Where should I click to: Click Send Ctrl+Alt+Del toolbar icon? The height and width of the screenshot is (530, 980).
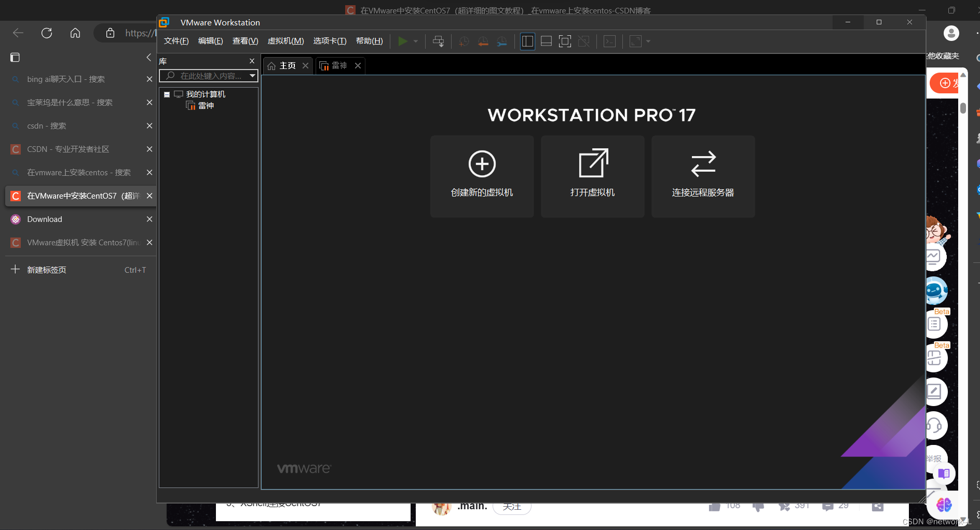click(439, 41)
